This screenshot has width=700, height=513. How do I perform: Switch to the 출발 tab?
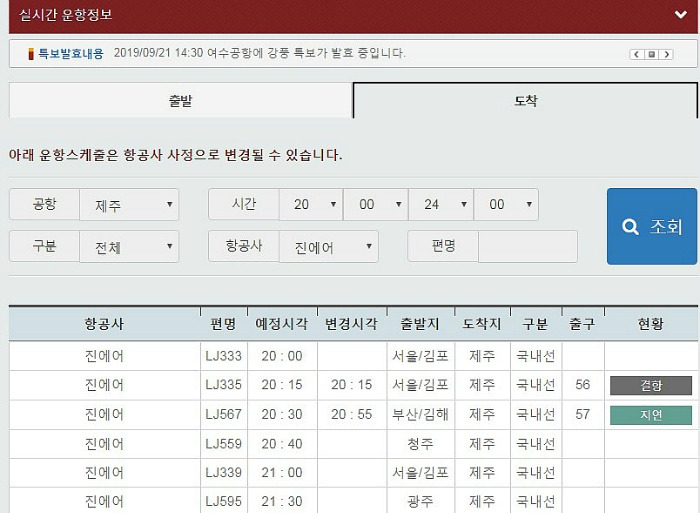click(x=180, y=100)
